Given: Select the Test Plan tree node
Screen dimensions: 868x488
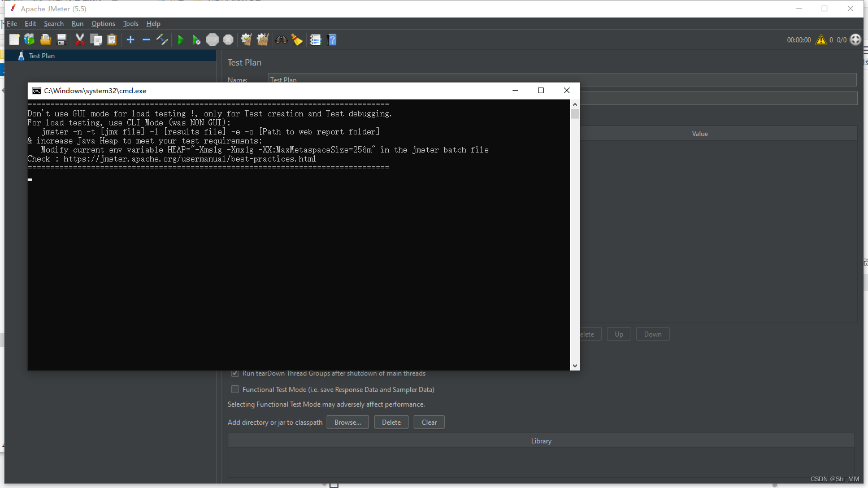Looking at the screenshot, I should tap(42, 56).
